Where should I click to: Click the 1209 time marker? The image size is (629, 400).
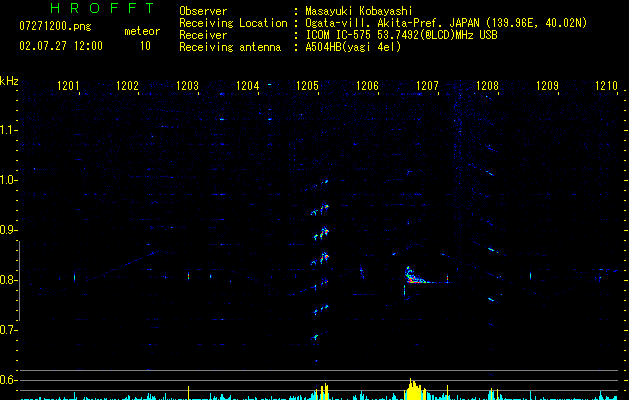[x=547, y=85]
